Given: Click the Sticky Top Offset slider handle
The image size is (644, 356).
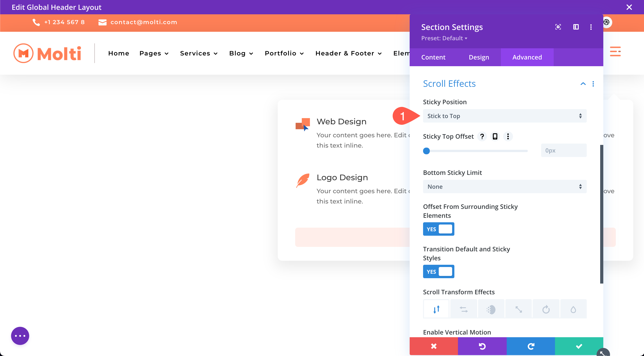Looking at the screenshot, I should click(426, 151).
